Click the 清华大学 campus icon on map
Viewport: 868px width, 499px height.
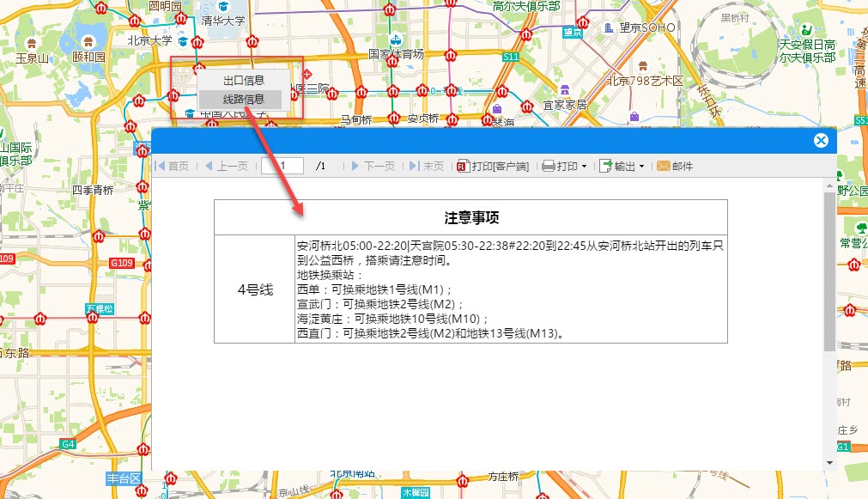click(223, 7)
